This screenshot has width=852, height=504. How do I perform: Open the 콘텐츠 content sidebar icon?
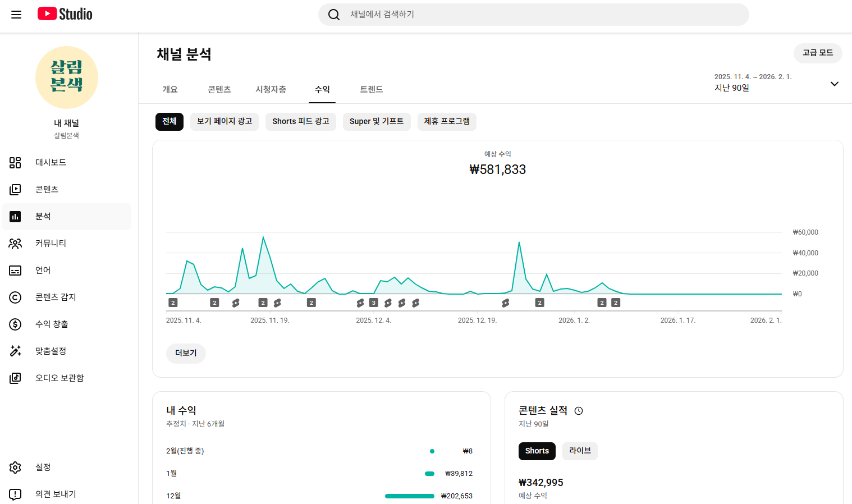pyautogui.click(x=15, y=190)
